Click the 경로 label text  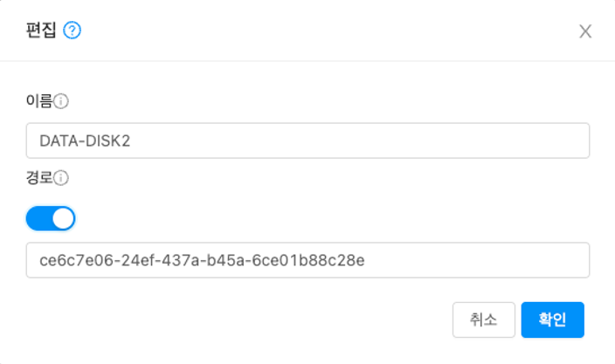click(x=39, y=178)
